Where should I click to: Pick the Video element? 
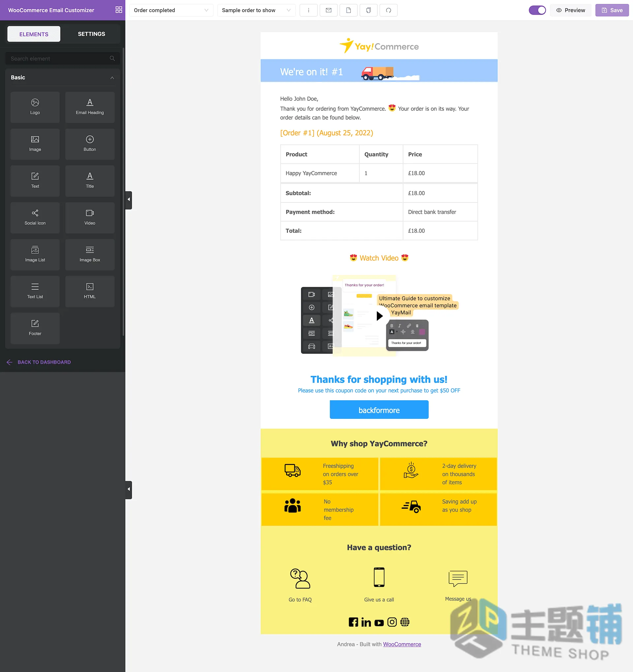[90, 218]
